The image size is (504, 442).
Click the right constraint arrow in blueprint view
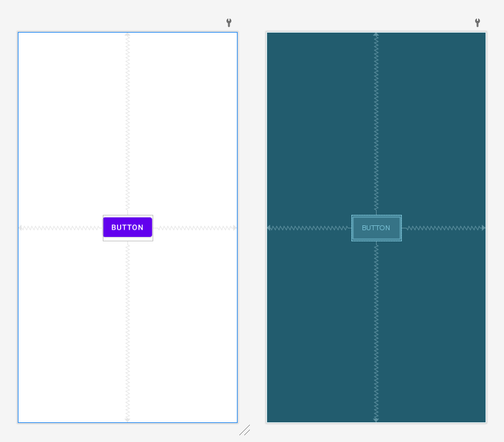tap(484, 228)
